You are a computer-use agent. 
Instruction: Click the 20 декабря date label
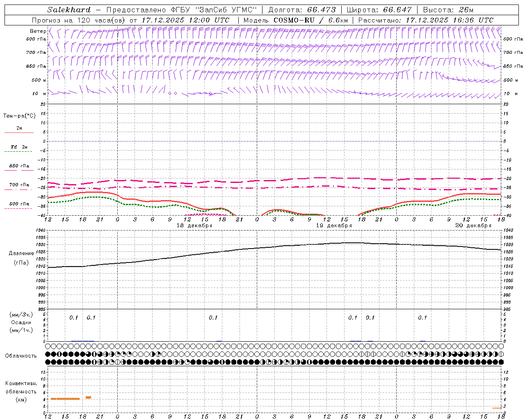(x=473, y=226)
